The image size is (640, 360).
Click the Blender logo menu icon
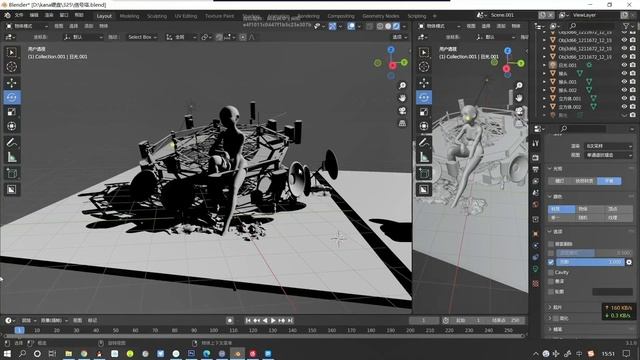(7, 15)
